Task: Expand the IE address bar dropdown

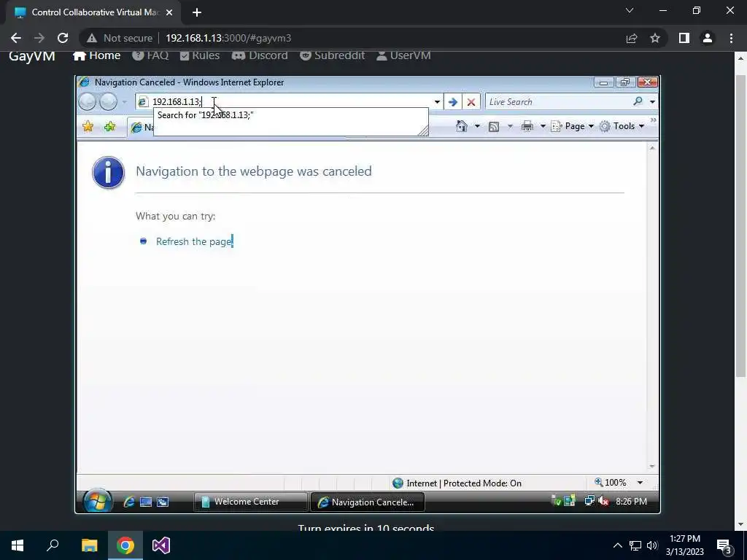Action: pos(437,102)
